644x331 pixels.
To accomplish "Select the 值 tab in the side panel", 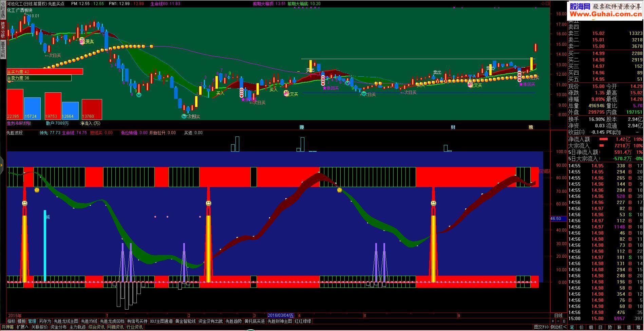I will 629,327.
